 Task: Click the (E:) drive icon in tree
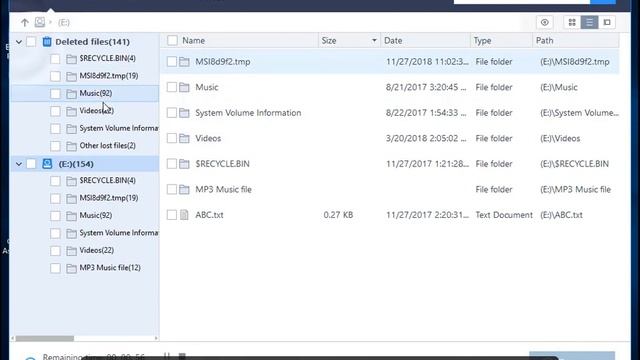point(47,164)
